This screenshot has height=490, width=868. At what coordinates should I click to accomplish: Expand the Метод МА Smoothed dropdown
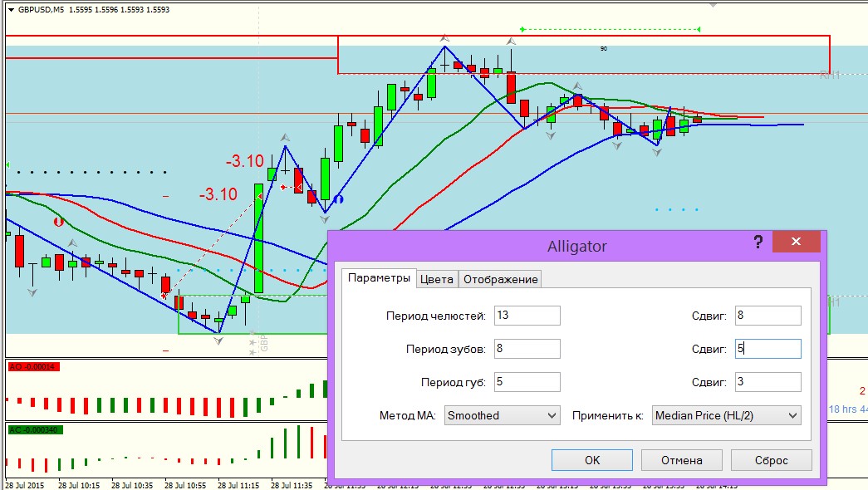(502, 415)
